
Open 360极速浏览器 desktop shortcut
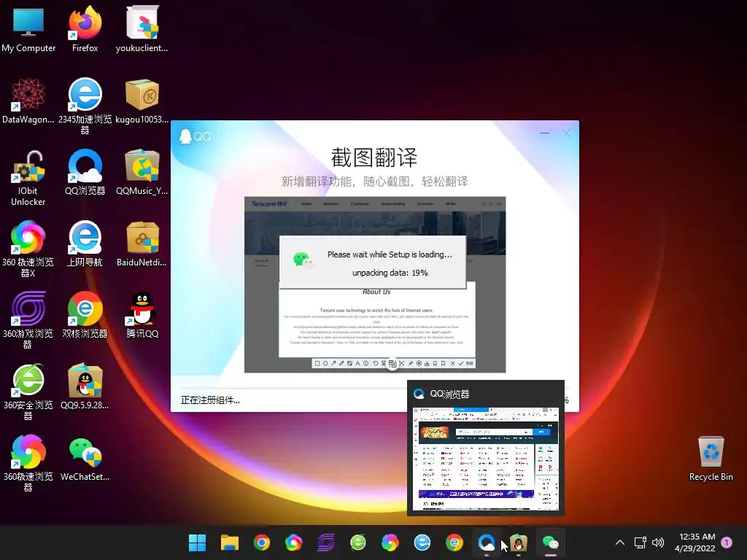tap(28, 463)
